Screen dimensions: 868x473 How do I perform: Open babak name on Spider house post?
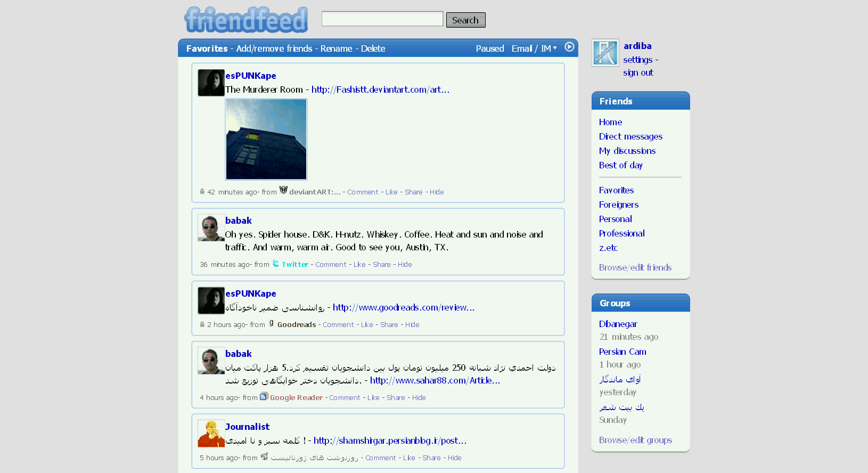pyautogui.click(x=238, y=221)
